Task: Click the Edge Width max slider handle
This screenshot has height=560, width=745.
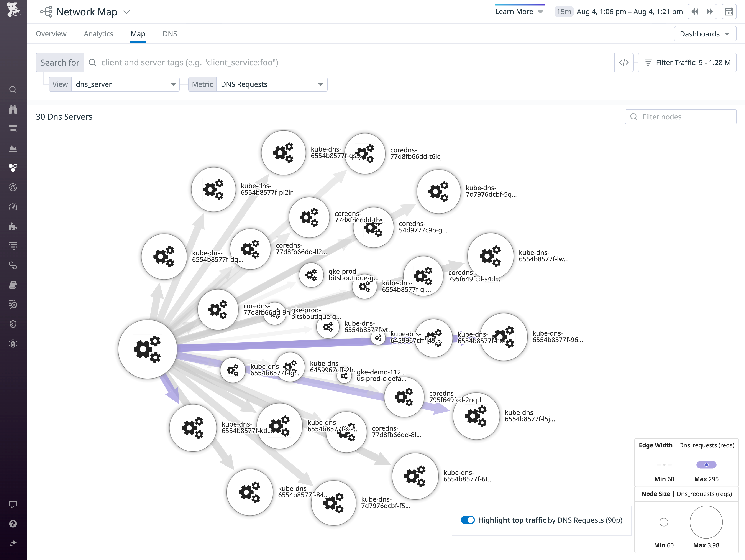Action: pyautogui.click(x=706, y=465)
